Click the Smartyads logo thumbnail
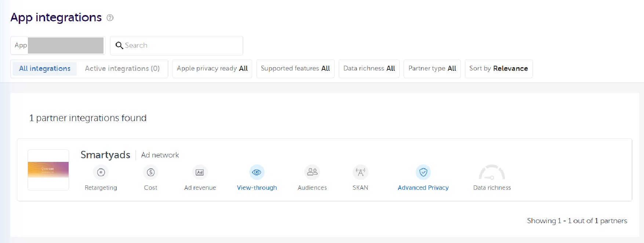The height and width of the screenshot is (243, 644). [x=48, y=170]
